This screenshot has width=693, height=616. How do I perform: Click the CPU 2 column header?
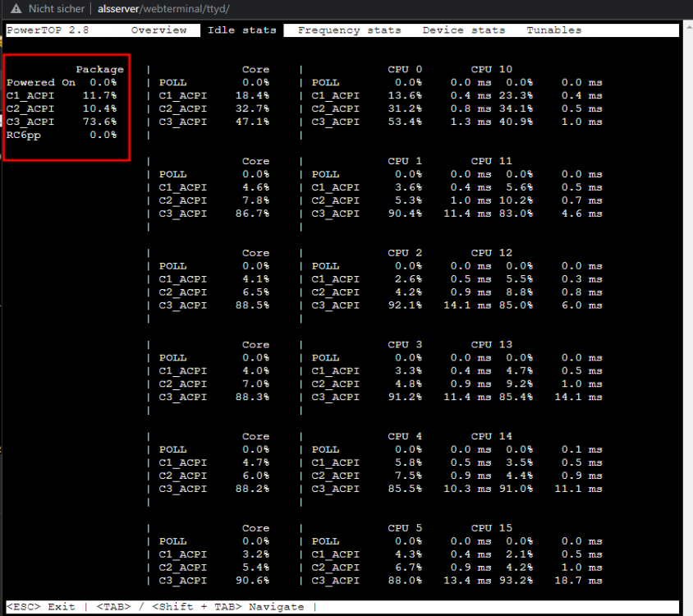[x=405, y=252]
